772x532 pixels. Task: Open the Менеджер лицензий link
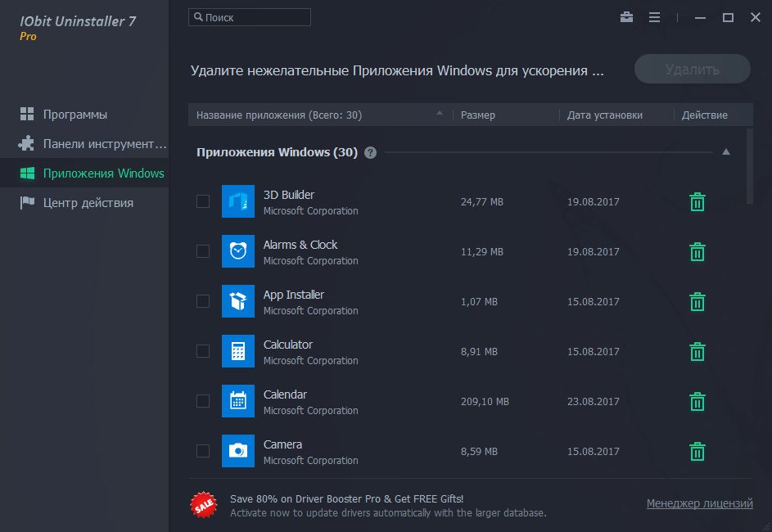tap(700, 503)
